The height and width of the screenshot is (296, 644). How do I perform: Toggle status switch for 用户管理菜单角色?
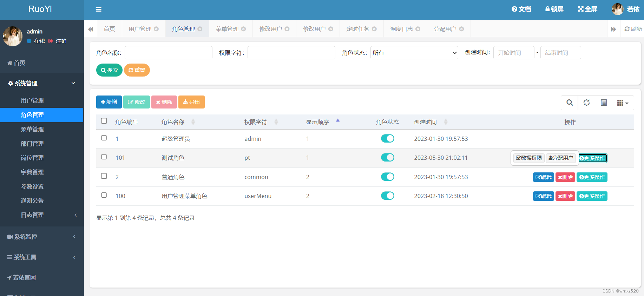pyautogui.click(x=388, y=196)
